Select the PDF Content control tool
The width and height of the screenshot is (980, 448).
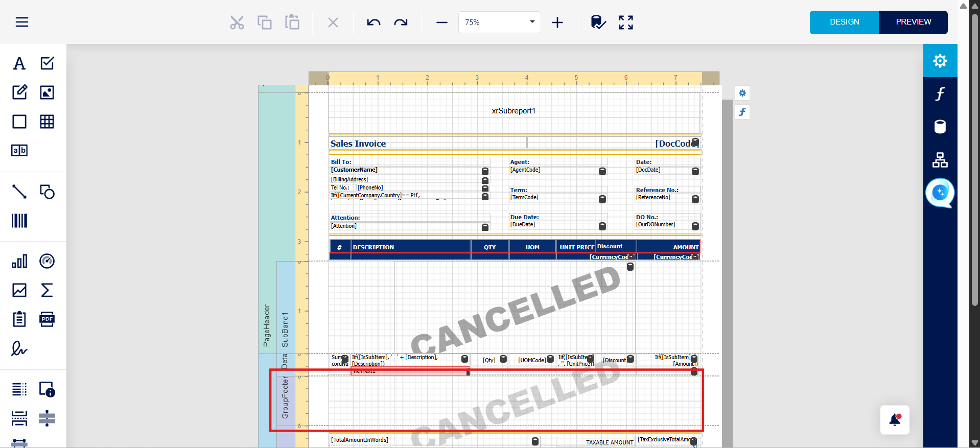tap(47, 319)
